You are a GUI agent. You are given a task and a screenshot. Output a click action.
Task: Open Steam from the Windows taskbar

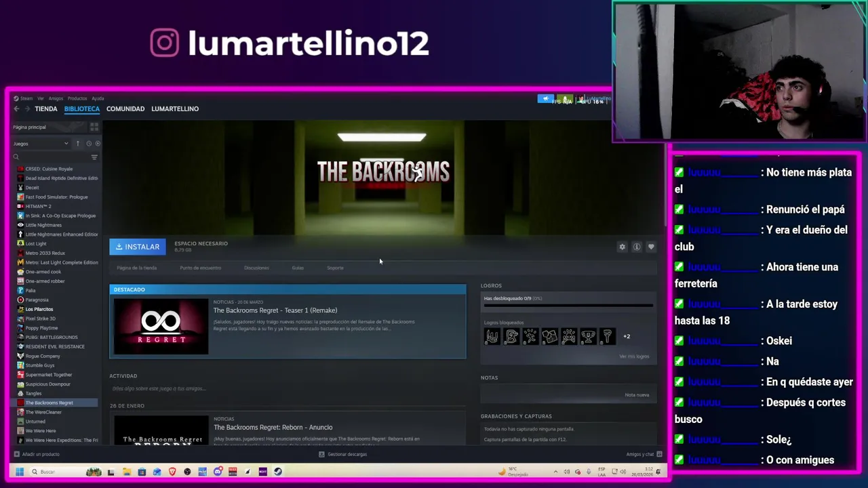278,472
